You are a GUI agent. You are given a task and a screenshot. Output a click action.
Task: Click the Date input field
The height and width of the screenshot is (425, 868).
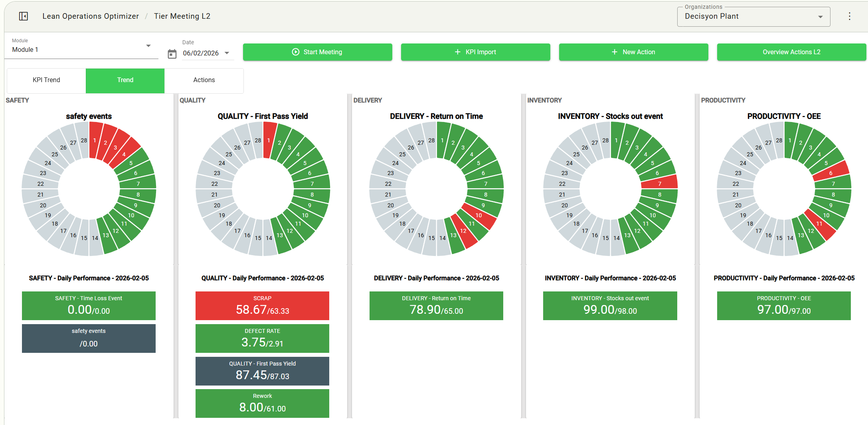(201, 53)
